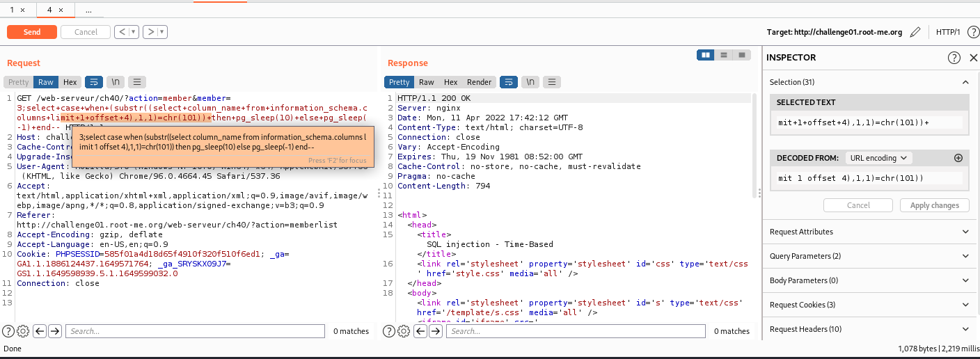980x359 pixels.
Task: Switch Response view to Render
Action: [479, 82]
